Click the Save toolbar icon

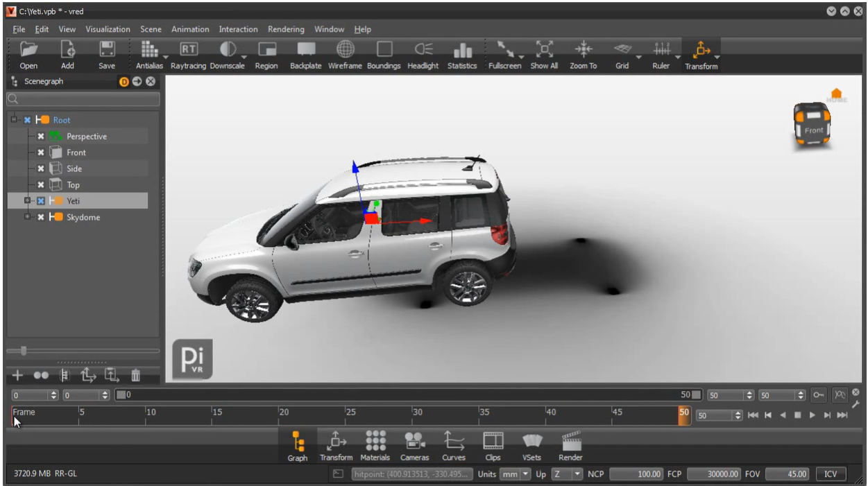tap(107, 50)
